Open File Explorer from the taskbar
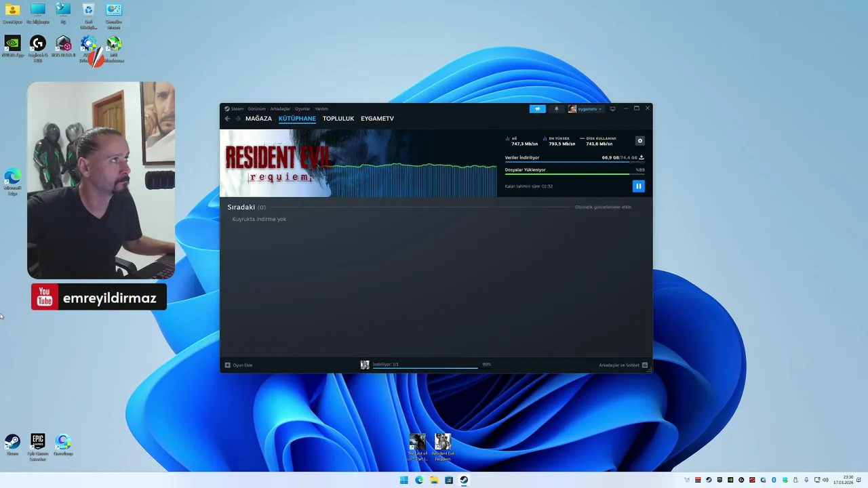Screen dimensions: 868x488 434,480
